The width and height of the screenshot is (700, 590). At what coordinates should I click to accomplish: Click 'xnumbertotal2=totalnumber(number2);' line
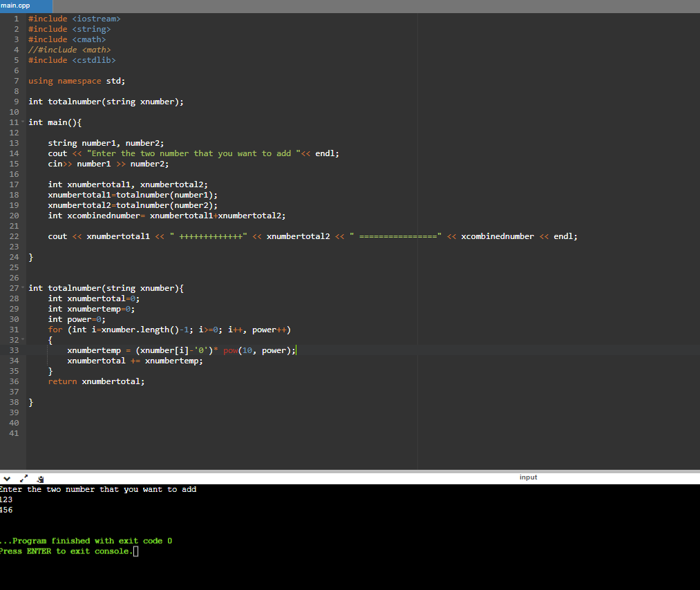point(133,205)
